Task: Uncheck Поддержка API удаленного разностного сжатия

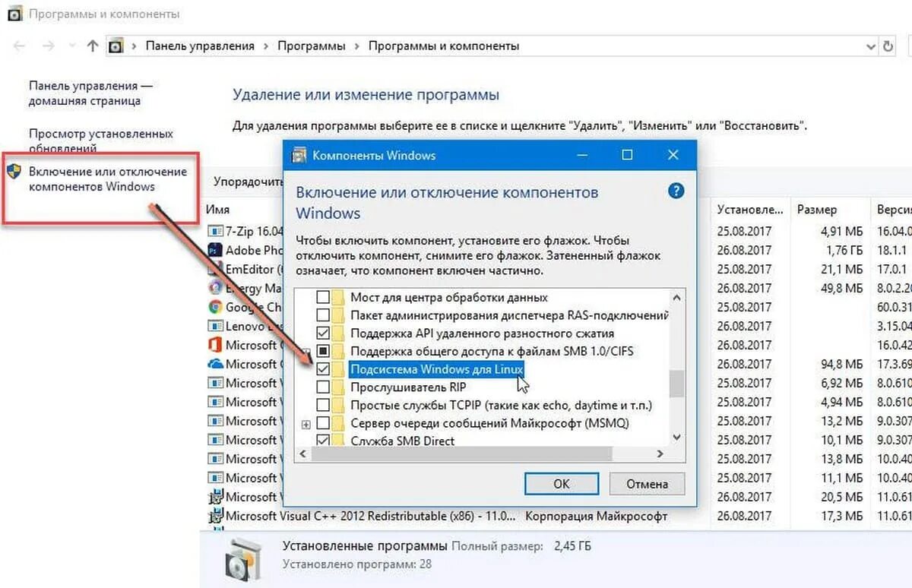Action: point(323,333)
